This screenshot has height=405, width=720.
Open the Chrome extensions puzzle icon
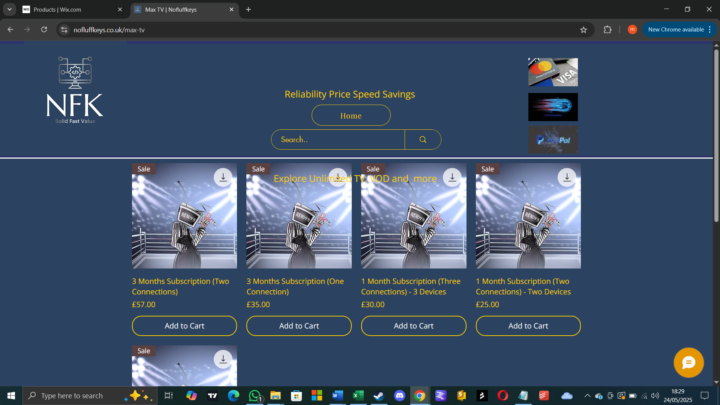608,29
